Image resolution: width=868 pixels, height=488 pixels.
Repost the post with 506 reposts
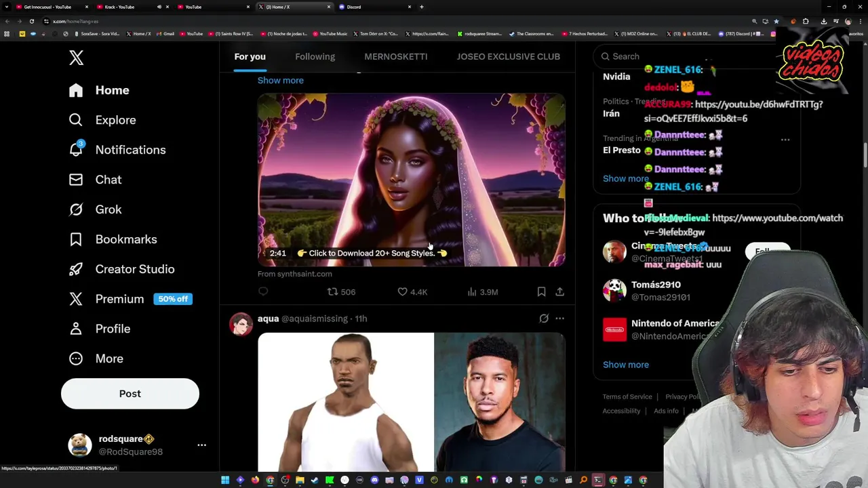[x=341, y=291]
